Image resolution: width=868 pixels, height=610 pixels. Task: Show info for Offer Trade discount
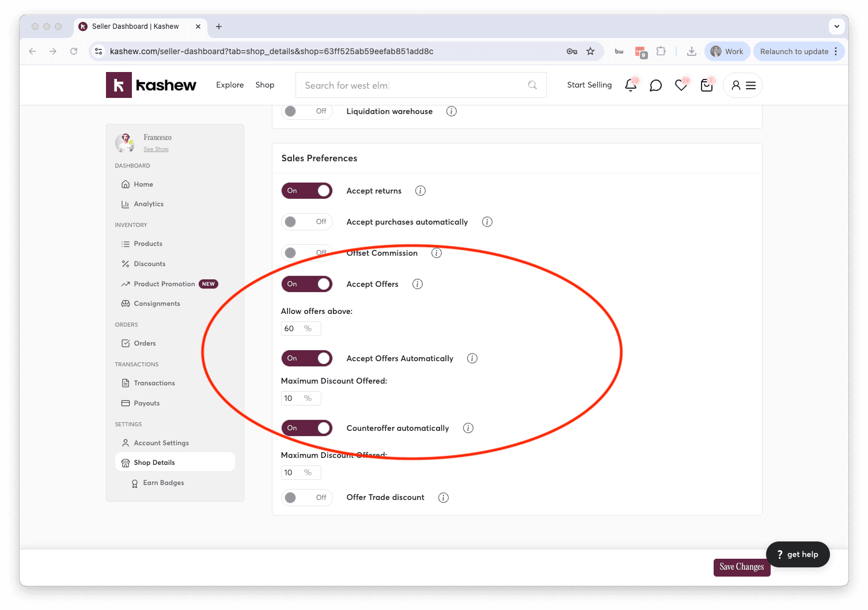(x=444, y=498)
